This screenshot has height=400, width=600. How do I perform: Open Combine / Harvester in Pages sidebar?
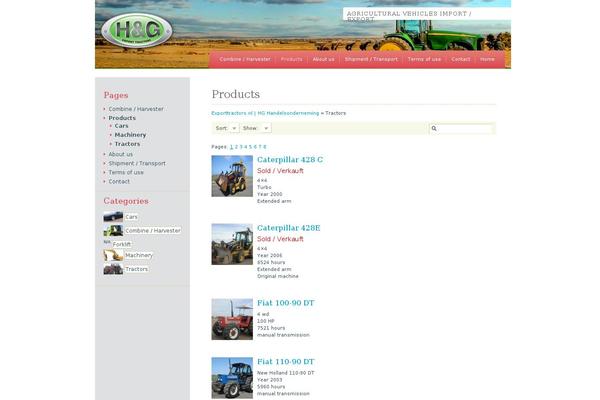(x=136, y=109)
